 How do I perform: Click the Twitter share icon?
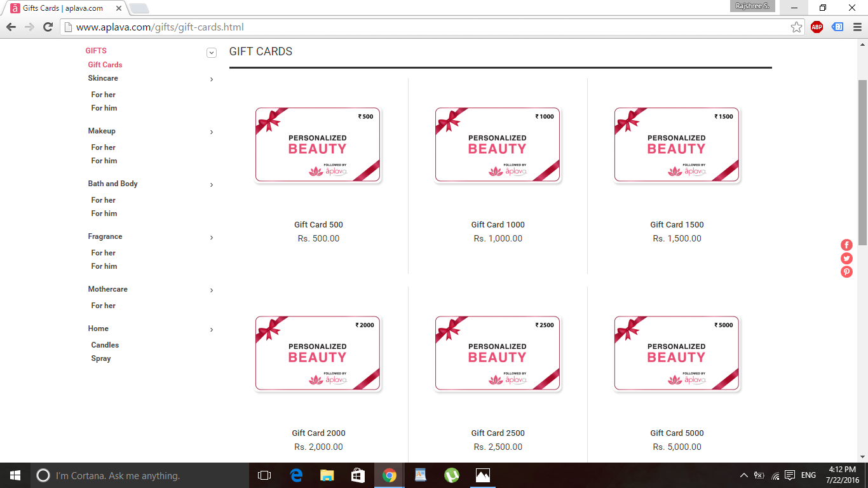[846, 258]
